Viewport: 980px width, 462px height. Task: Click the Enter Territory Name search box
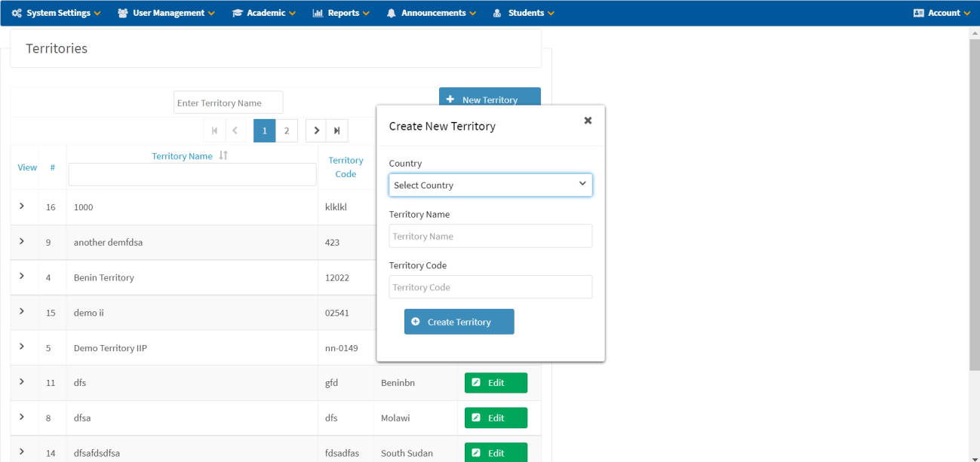click(228, 103)
